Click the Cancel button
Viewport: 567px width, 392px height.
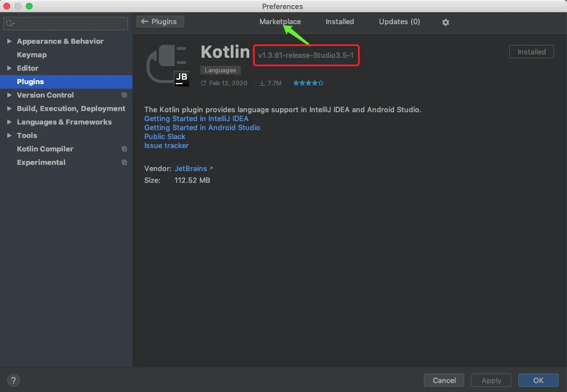pos(444,380)
